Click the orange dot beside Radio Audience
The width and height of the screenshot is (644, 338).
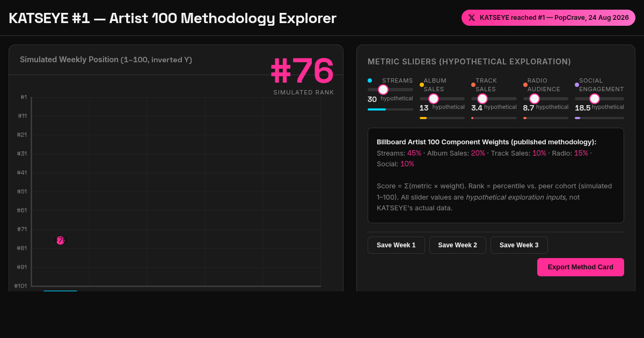tap(525, 85)
